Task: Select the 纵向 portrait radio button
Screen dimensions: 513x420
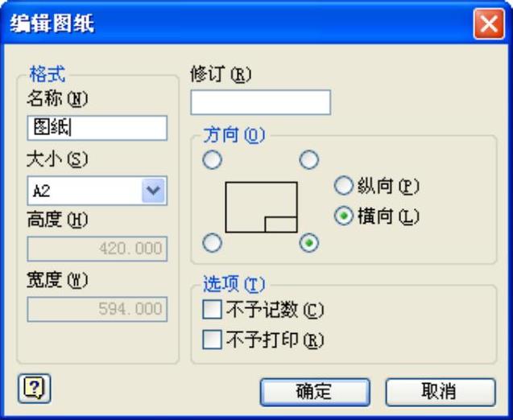Action: (x=344, y=186)
